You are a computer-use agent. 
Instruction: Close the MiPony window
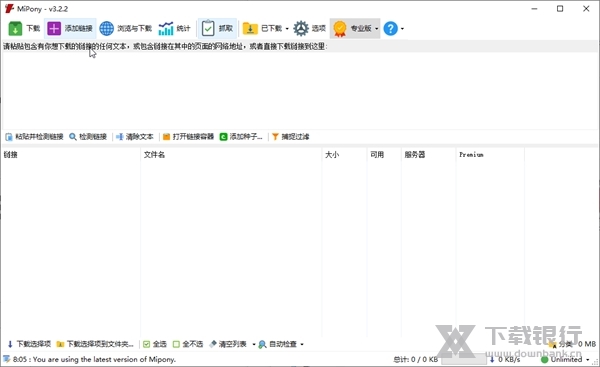(x=586, y=8)
